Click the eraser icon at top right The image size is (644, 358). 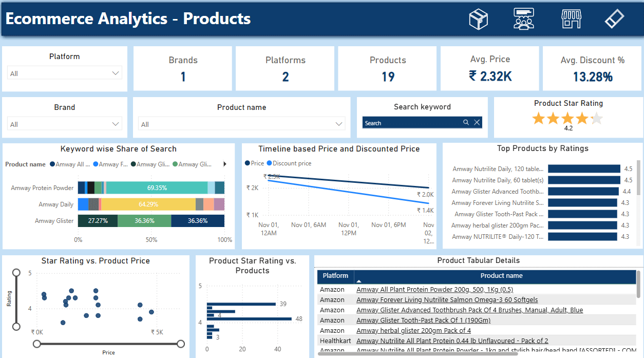[614, 19]
